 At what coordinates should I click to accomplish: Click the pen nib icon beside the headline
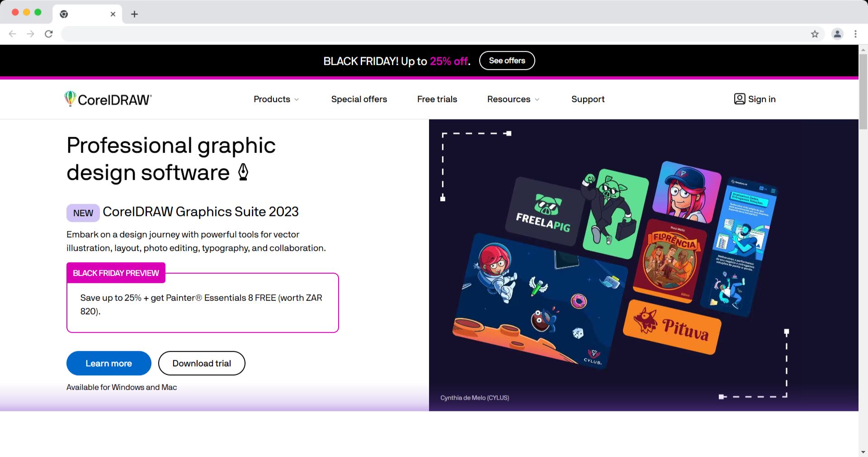tap(243, 172)
